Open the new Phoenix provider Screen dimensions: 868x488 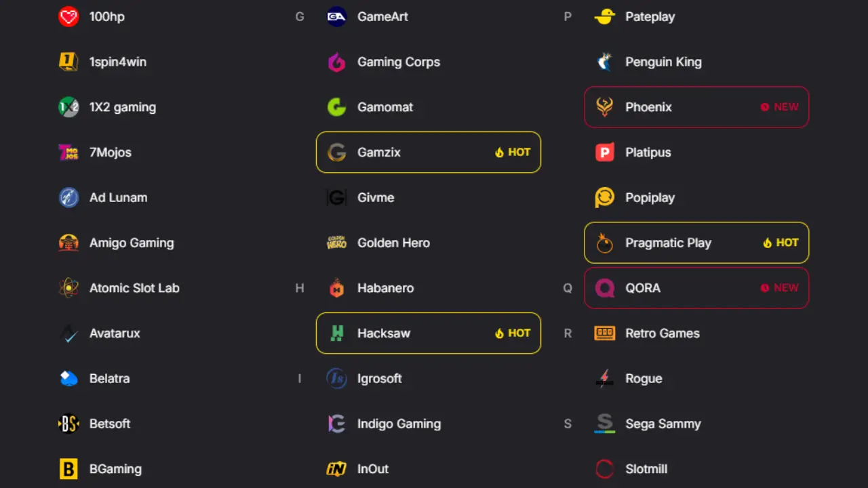696,107
